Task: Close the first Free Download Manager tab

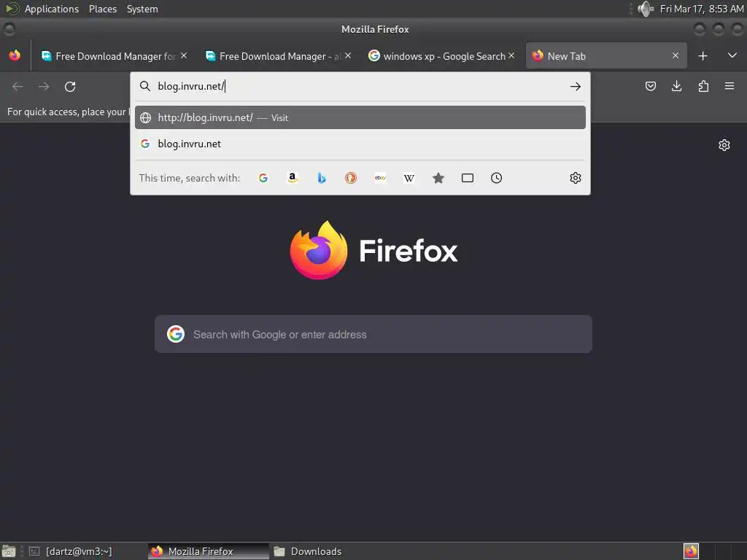Action: (x=184, y=55)
